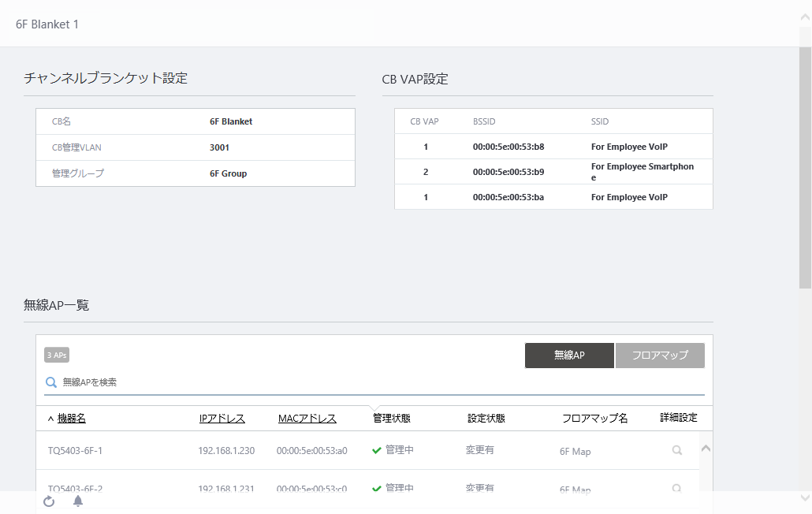Click BSSID 00:00:5e:00:53:ba
Screen dimensions: 812x514
point(508,197)
